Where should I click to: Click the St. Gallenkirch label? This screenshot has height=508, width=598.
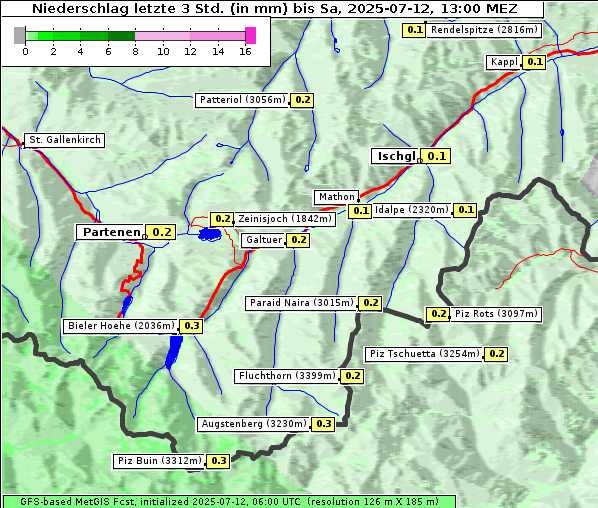tap(64, 140)
